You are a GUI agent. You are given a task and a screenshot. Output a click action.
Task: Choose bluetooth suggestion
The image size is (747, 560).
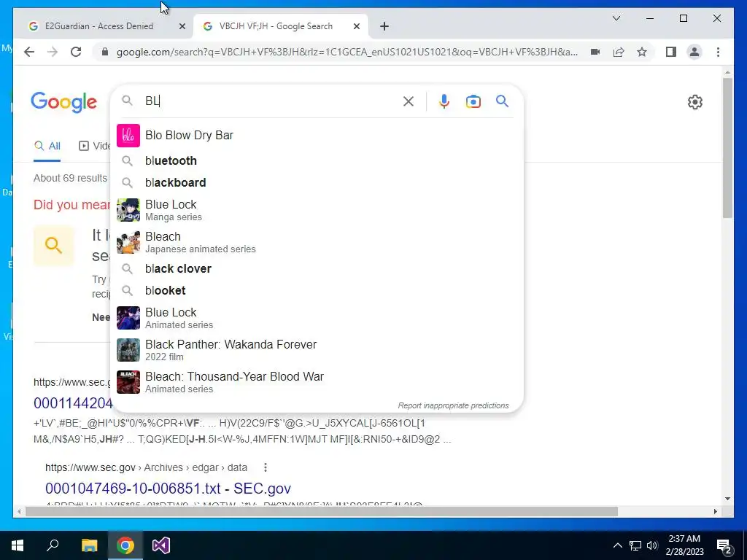point(317,161)
